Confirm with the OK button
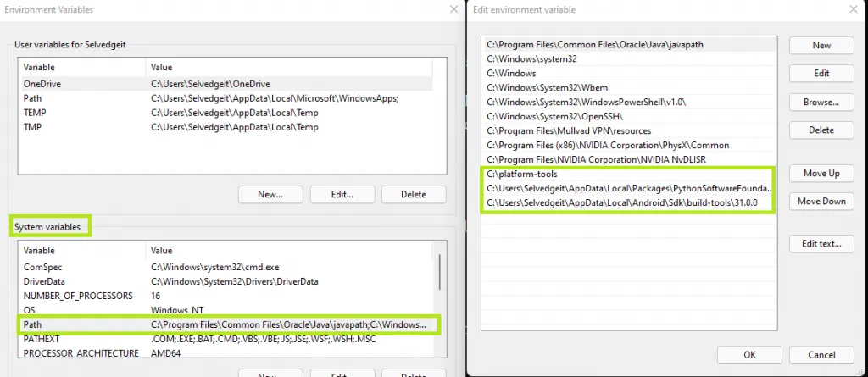The width and height of the screenshot is (868, 377). point(748,355)
